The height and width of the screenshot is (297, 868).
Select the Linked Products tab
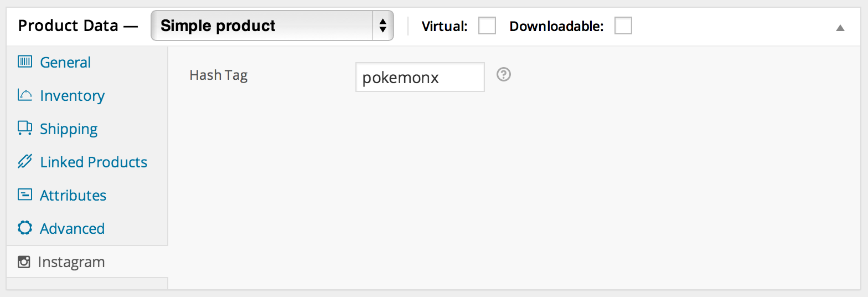[94, 162]
